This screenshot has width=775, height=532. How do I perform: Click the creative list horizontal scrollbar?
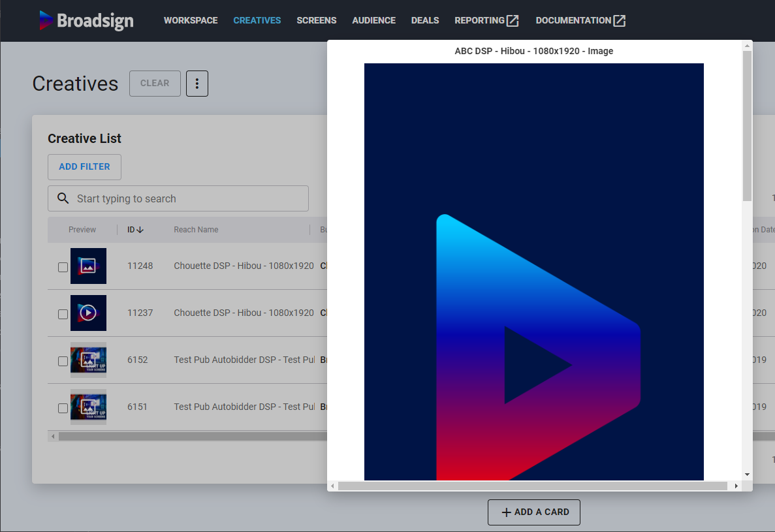click(x=193, y=436)
